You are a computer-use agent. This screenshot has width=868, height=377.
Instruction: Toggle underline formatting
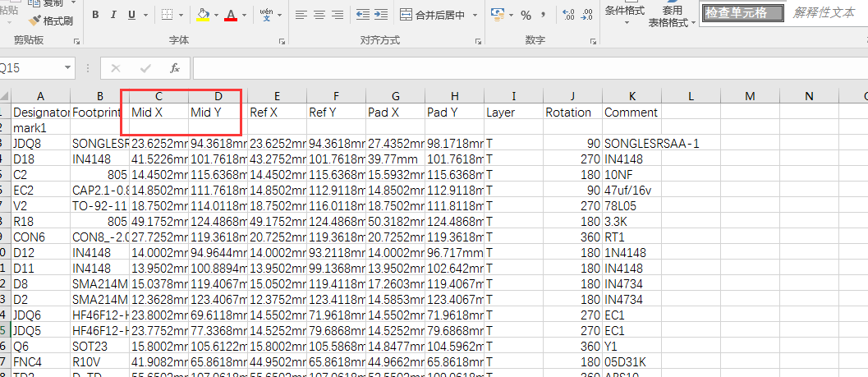coord(132,15)
